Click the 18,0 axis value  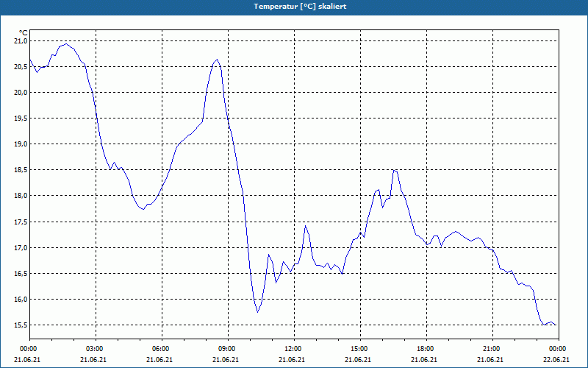coord(21,196)
